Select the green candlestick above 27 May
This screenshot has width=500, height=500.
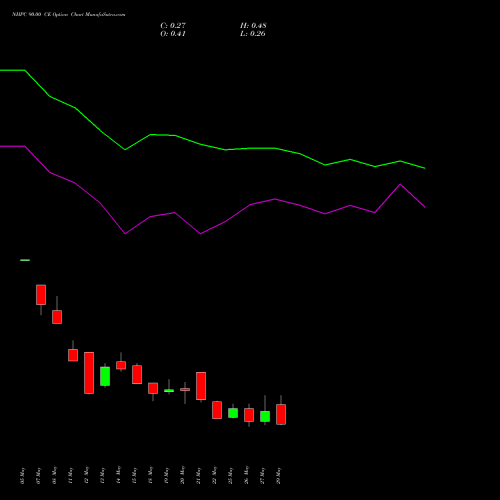coord(265,416)
